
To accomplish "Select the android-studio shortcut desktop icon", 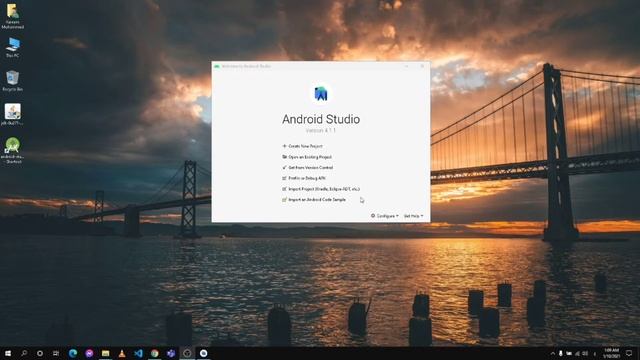I will click(13, 150).
